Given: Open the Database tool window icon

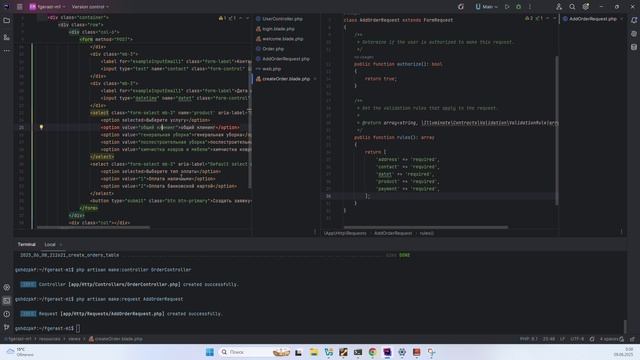Looking at the screenshot, I should (x=633, y=47).
